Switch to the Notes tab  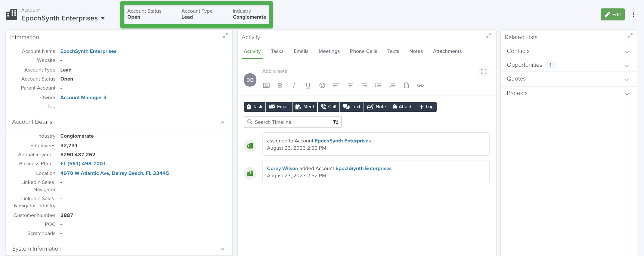point(416,51)
